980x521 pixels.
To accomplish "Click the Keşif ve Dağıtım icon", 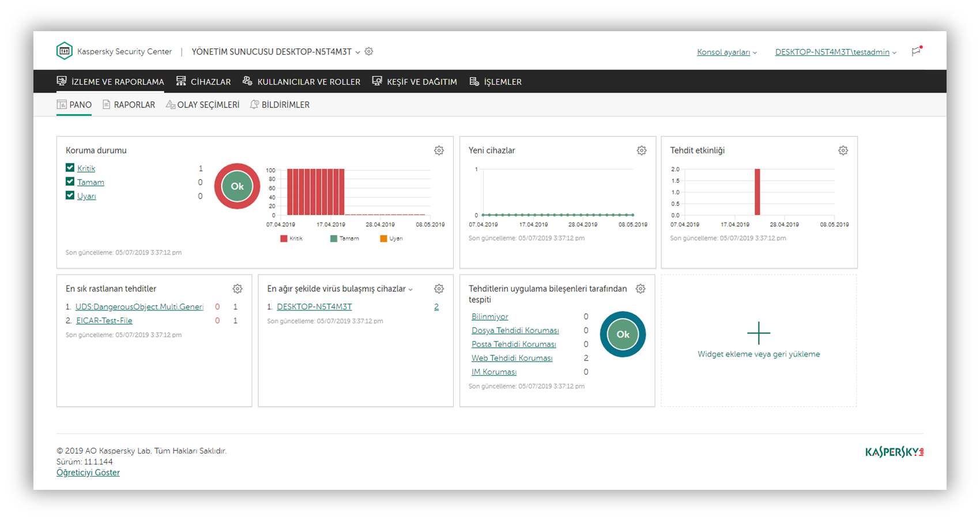I will coord(377,81).
